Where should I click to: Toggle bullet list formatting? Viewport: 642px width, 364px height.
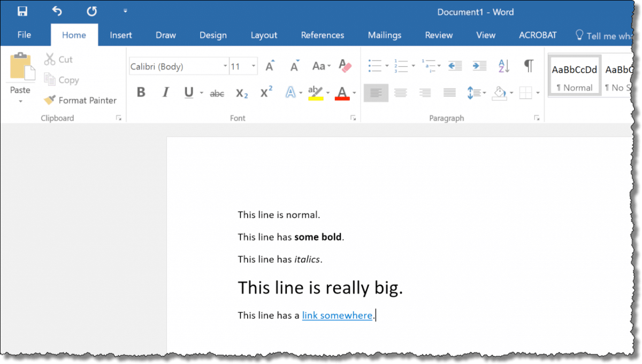(374, 65)
